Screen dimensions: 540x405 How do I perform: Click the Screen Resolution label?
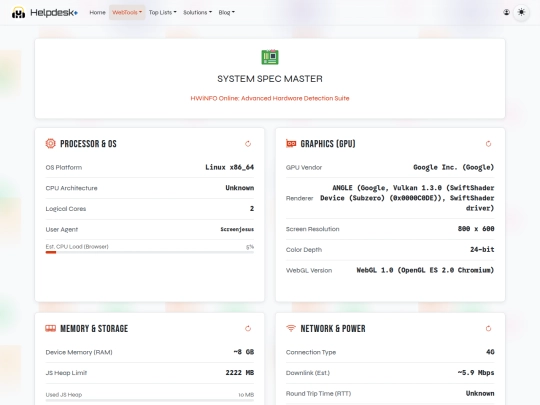[x=312, y=229]
